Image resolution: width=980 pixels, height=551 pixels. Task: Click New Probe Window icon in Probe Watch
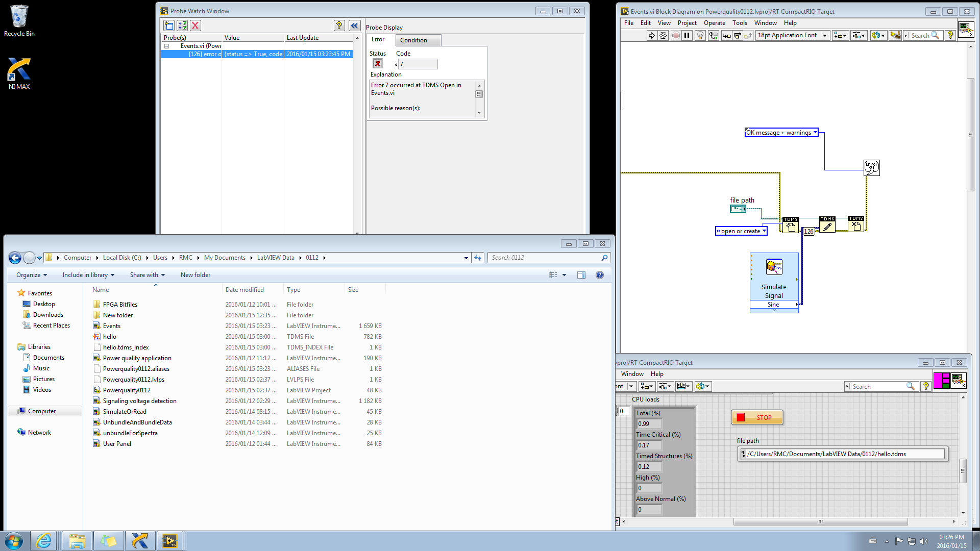coord(169,26)
